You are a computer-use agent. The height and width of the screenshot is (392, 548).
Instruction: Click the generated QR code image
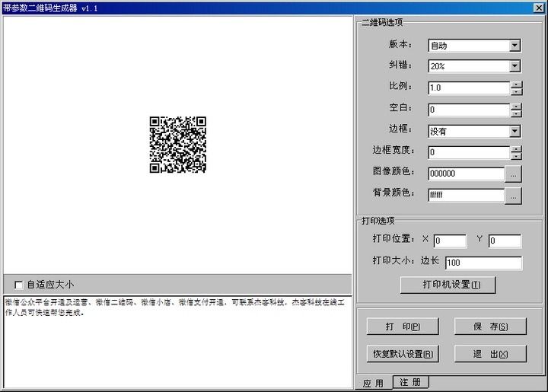[x=178, y=145]
